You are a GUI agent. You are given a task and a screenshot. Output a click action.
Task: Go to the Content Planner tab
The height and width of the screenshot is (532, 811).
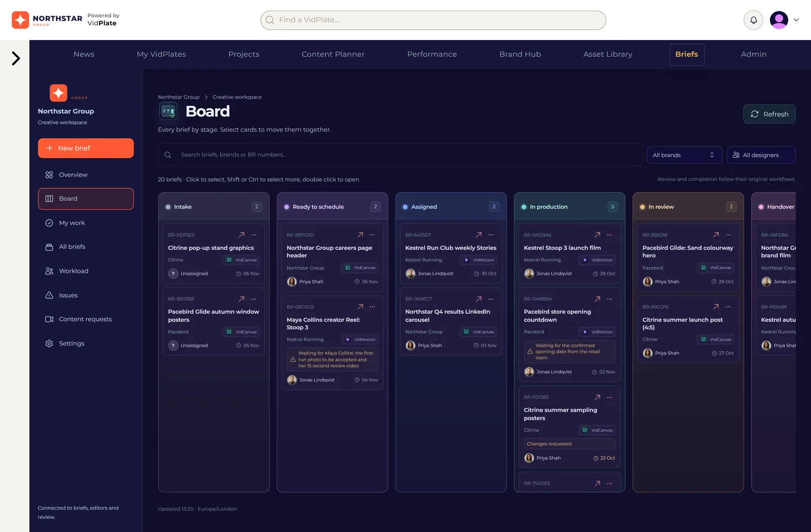[333, 54]
